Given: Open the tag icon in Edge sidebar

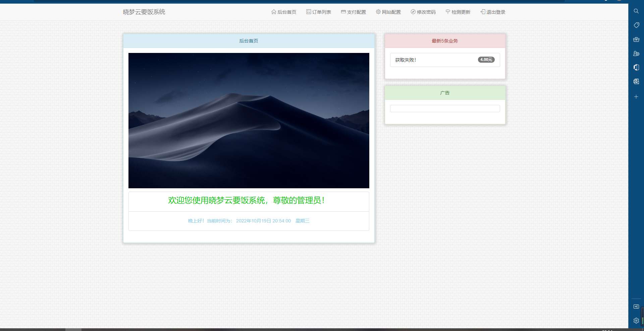Looking at the screenshot, I should pyautogui.click(x=636, y=25).
